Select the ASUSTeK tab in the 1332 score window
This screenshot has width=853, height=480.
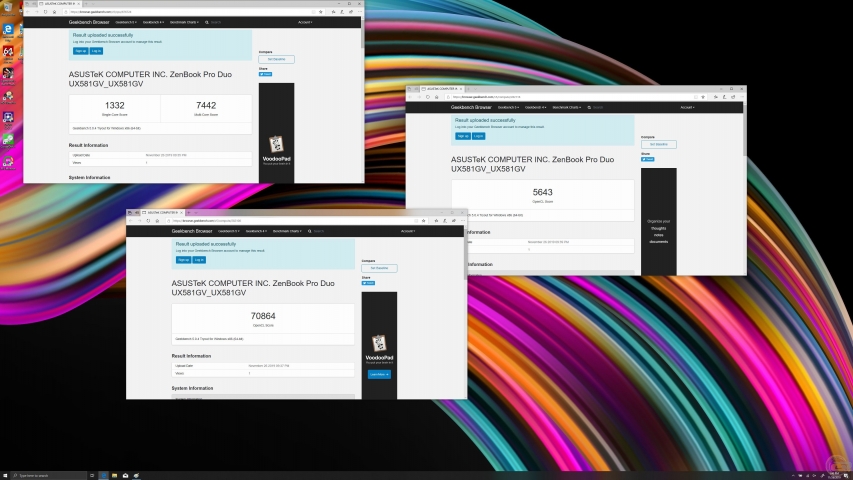point(60,3)
